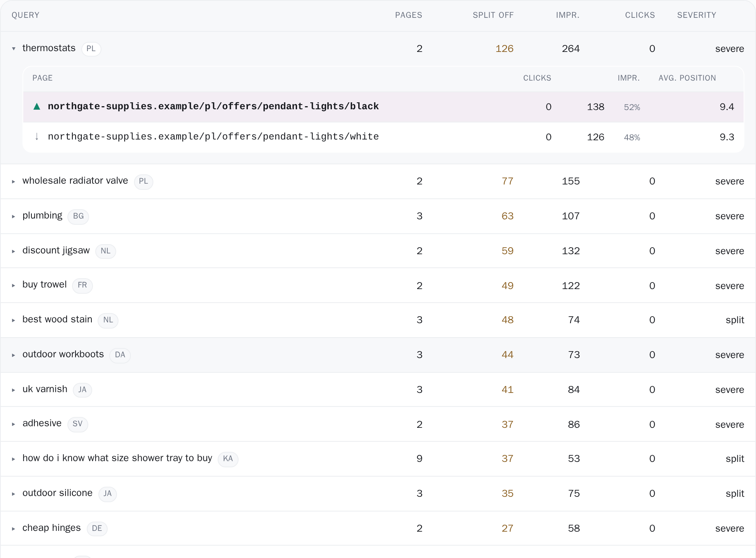
Task: Click the FR tag beside buy trowel
Action: click(82, 285)
